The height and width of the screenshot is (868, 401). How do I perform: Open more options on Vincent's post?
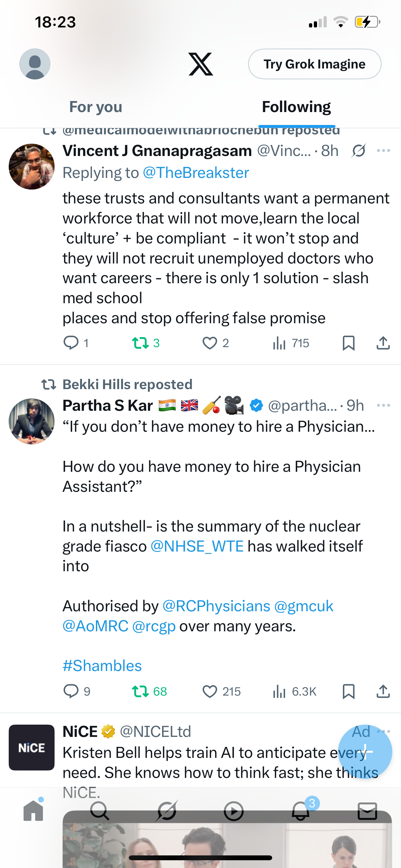[383, 150]
